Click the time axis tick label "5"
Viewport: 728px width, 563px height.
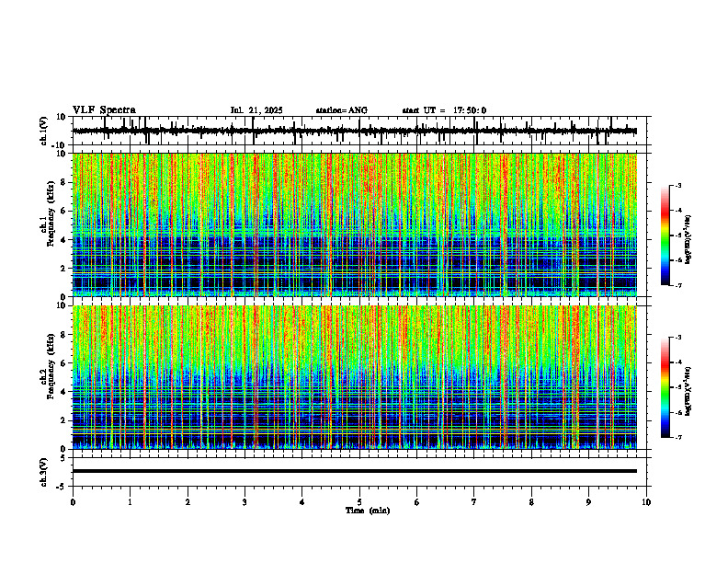[359, 502]
